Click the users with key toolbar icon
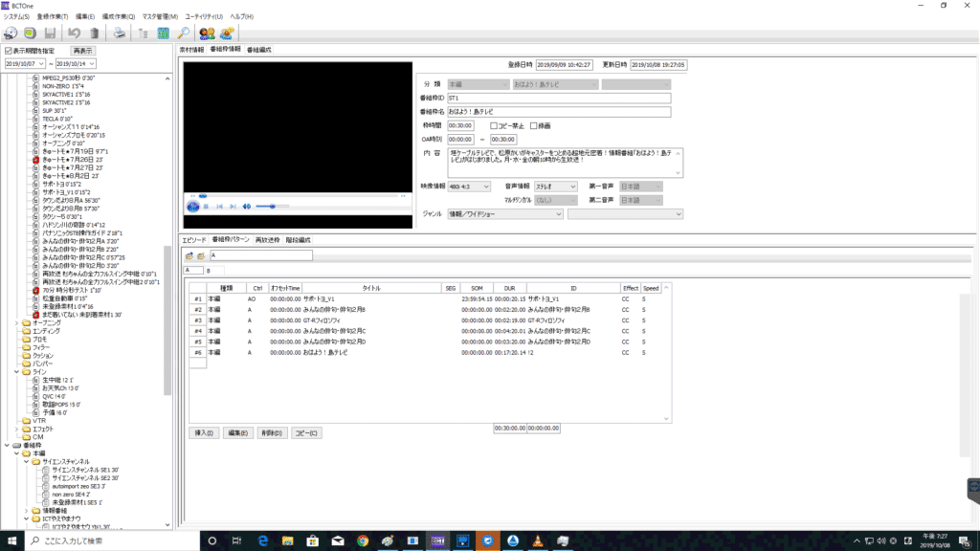The image size is (980, 551). click(x=227, y=33)
